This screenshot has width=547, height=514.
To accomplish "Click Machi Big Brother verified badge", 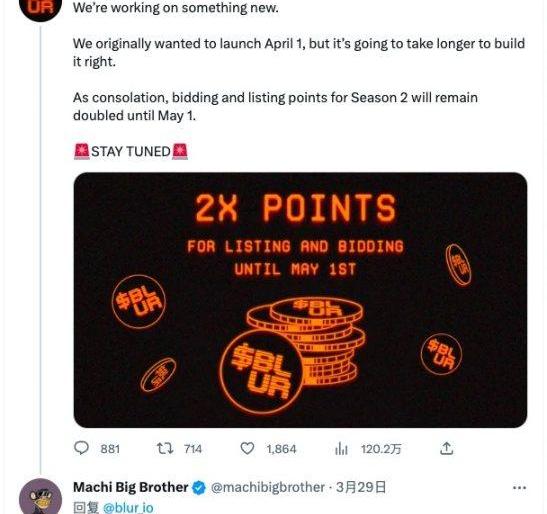I will pyautogui.click(x=199, y=487).
